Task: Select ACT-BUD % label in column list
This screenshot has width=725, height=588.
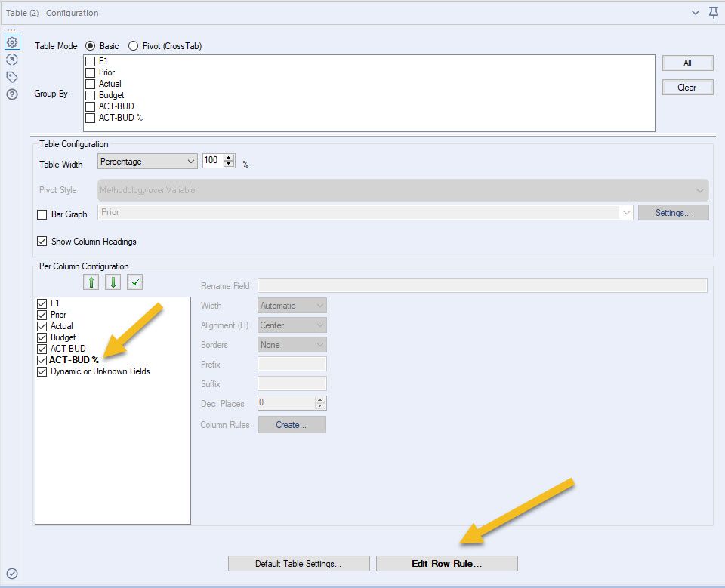Action: [74, 360]
